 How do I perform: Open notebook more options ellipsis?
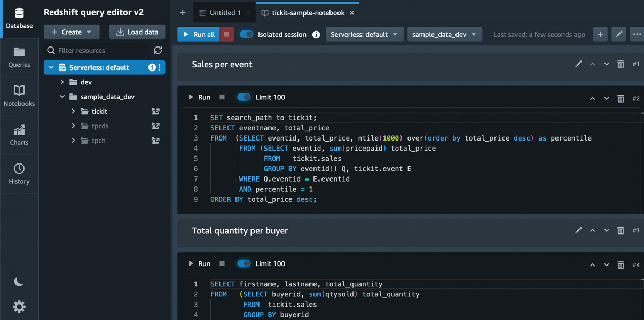coord(637,34)
